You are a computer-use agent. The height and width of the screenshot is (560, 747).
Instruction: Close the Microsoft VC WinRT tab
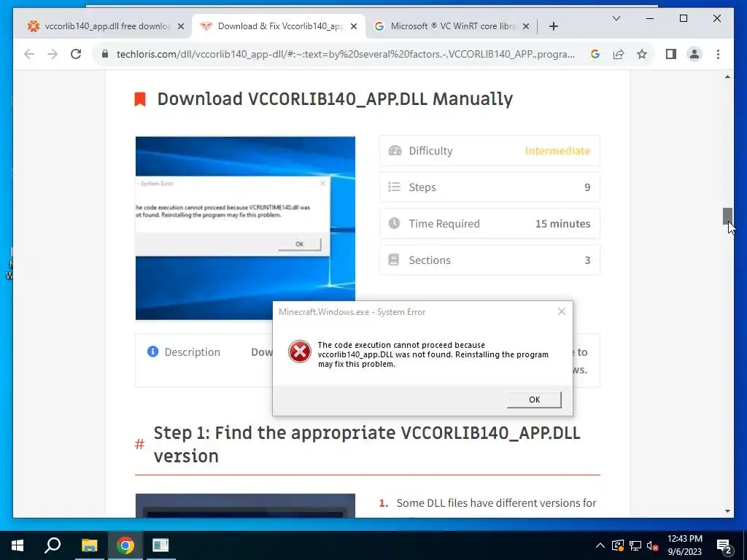click(x=526, y=26)
